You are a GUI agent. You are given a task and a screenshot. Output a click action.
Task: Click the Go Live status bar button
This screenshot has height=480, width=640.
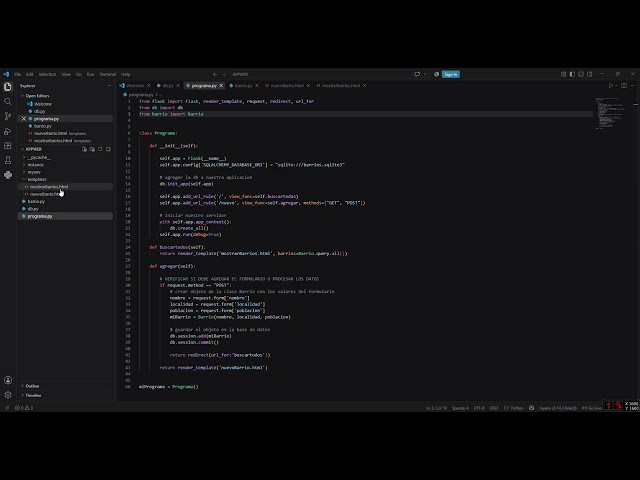[591, 407]
